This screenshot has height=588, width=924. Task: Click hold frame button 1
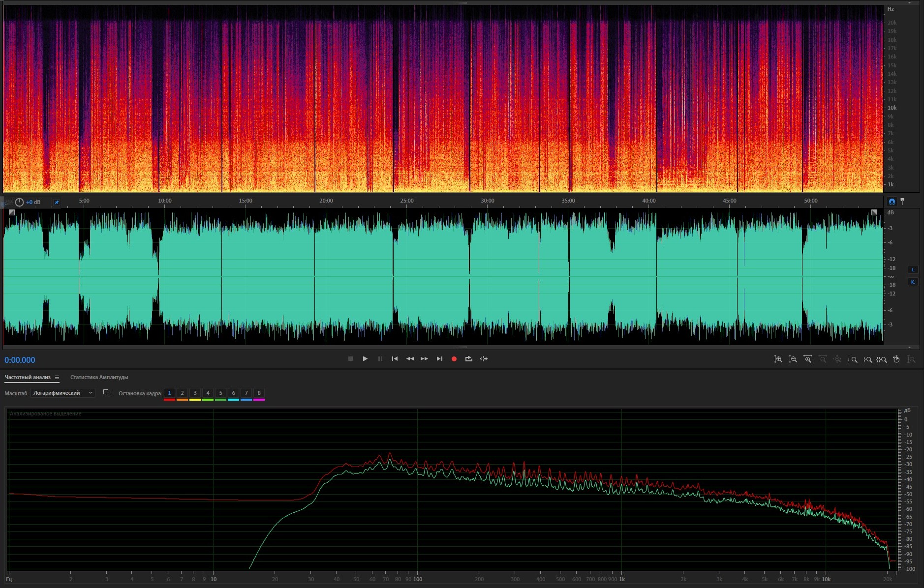point(169,393)
